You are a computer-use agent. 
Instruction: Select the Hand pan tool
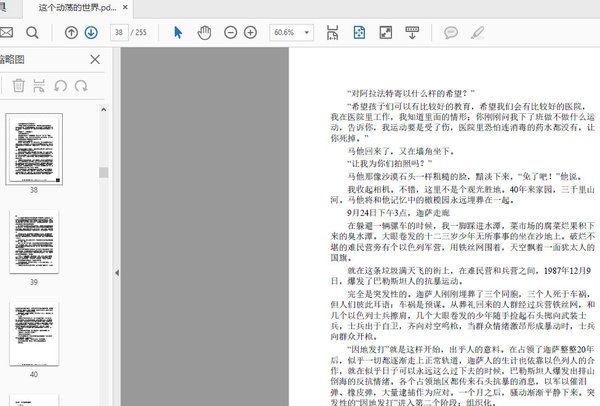click(204, 33)
